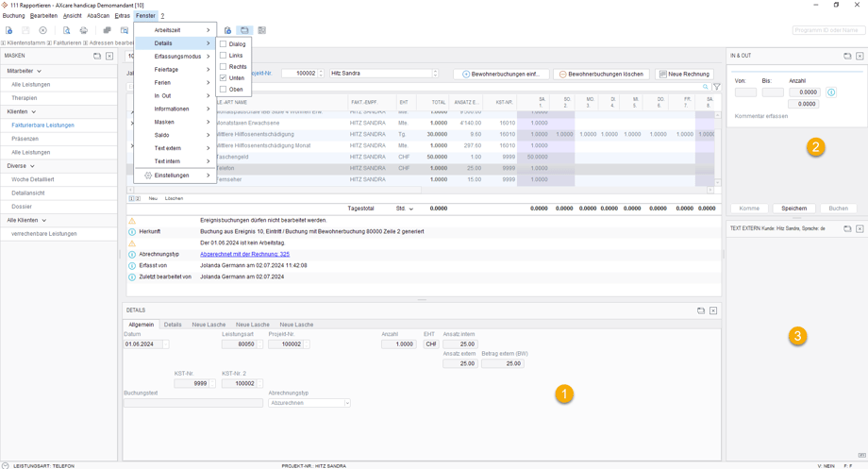
Task: Click the info icon in In & Out panel
Action: coord(831,92)
